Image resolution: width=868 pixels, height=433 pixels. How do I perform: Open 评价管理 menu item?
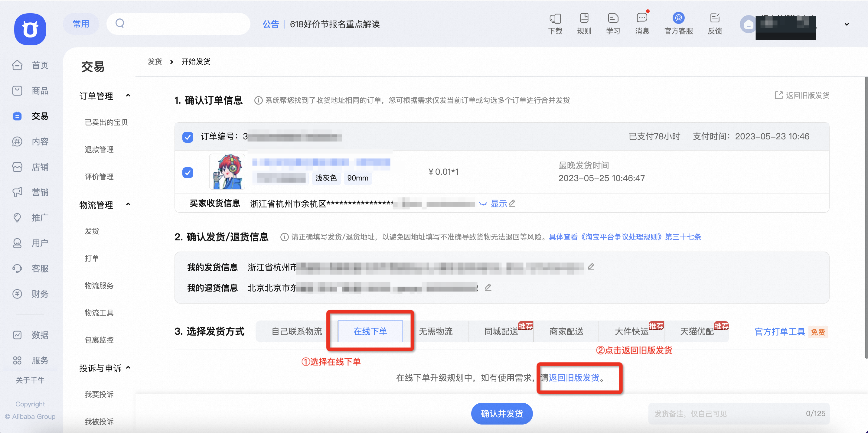99,177
